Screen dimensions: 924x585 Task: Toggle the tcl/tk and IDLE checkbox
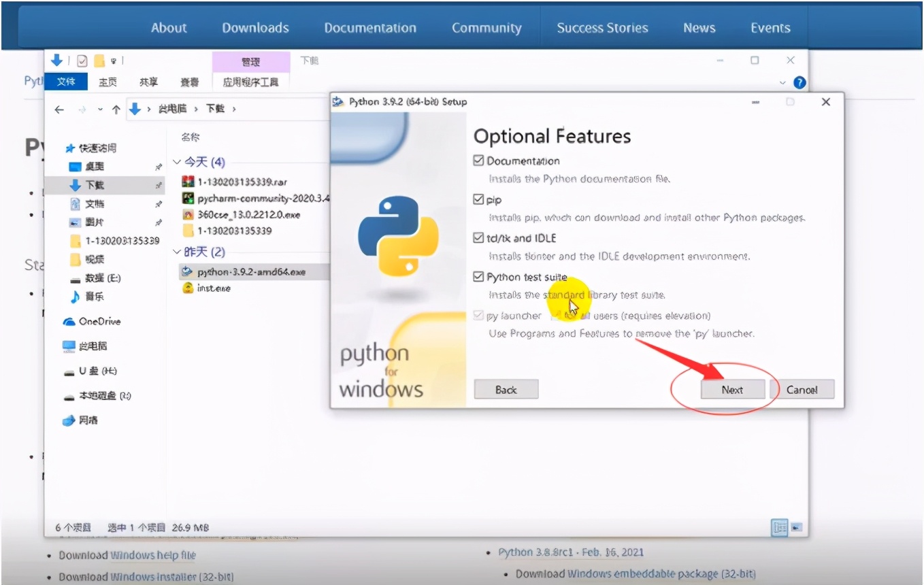(x=478, y=238)
